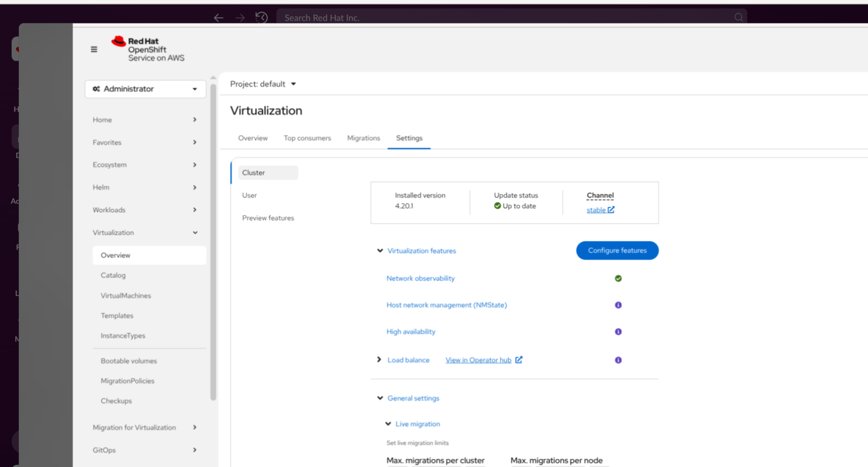The width and height of the screenshot is (868, 467).
Task: Switch to the Migrations tab
Action: click(x=364, y=138)
